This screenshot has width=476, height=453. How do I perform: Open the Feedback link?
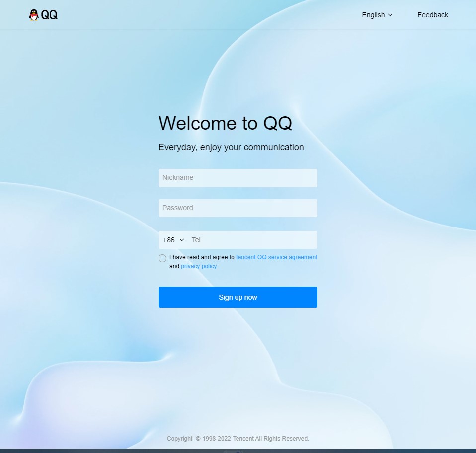tap(433, 15)
